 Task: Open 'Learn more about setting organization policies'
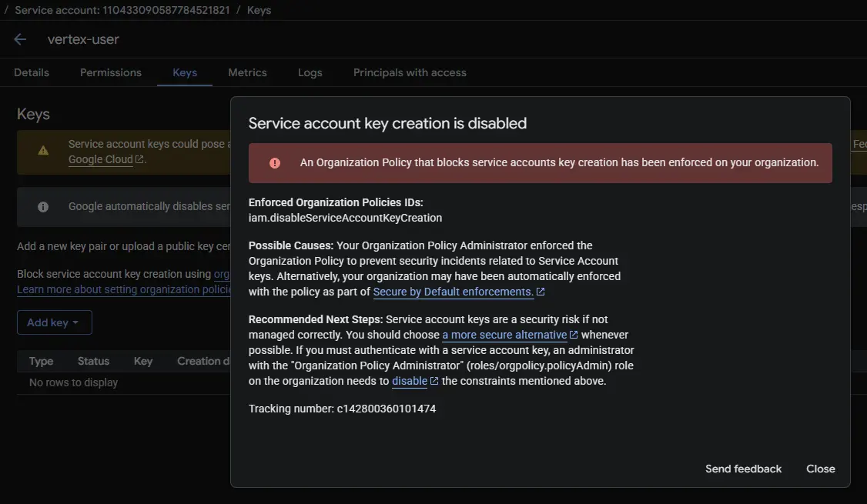click(125, 289)
